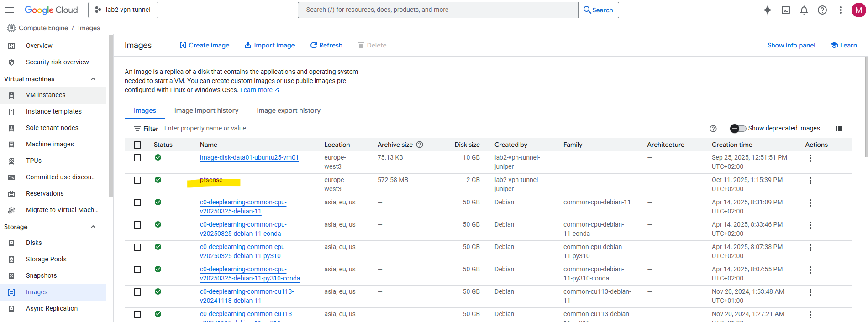Check the box for pfsense image
This screenshot has width=868, height=322.
coord(137,180)
